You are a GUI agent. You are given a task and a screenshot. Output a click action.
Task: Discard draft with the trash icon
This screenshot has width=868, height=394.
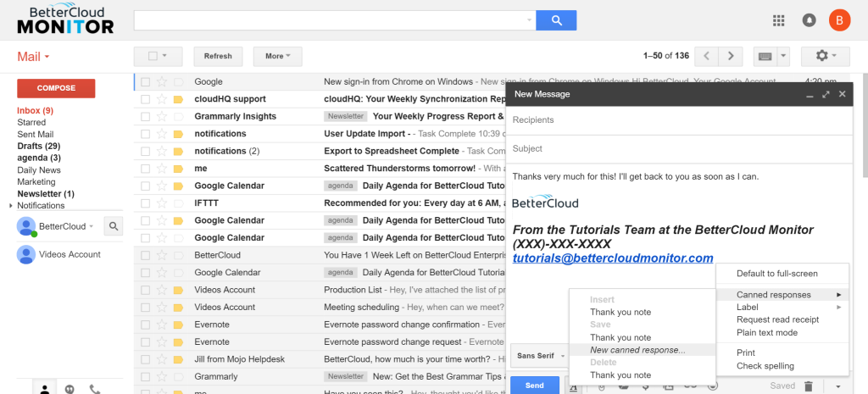click(808, 386)
